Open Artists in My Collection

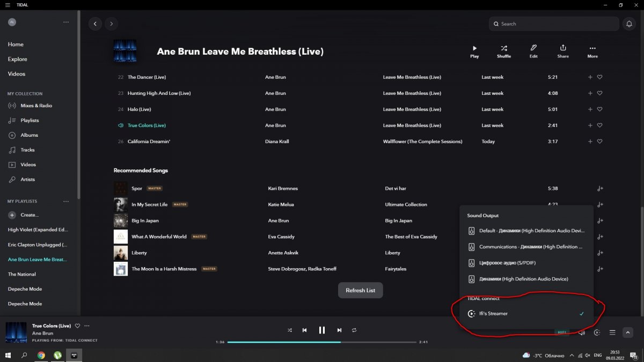[22, 180]
